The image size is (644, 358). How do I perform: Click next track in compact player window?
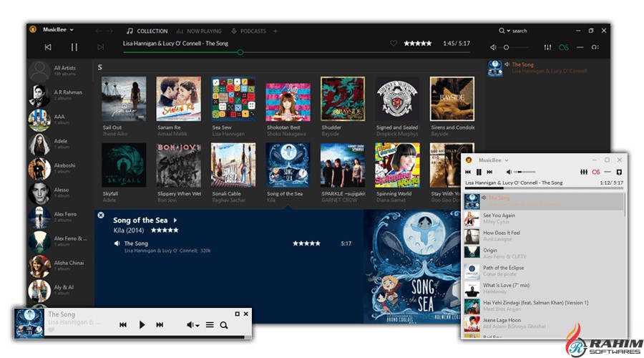[x=489, y=172]
